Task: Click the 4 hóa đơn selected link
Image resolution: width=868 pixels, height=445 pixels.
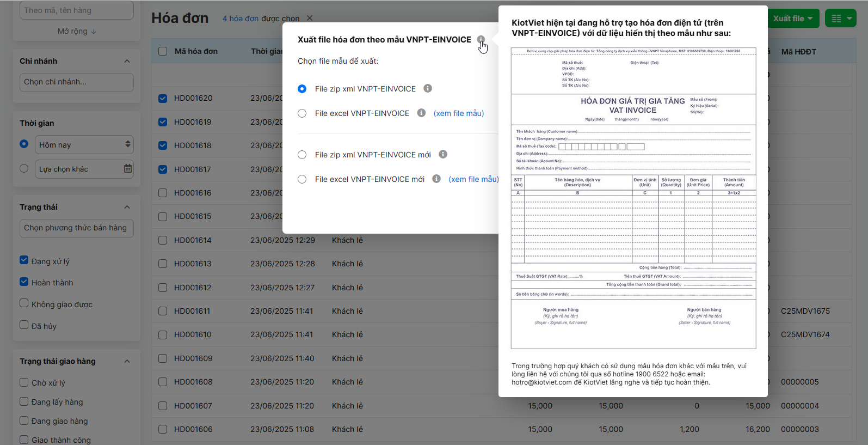Action: pyautogui.click(x=241, y=19)
